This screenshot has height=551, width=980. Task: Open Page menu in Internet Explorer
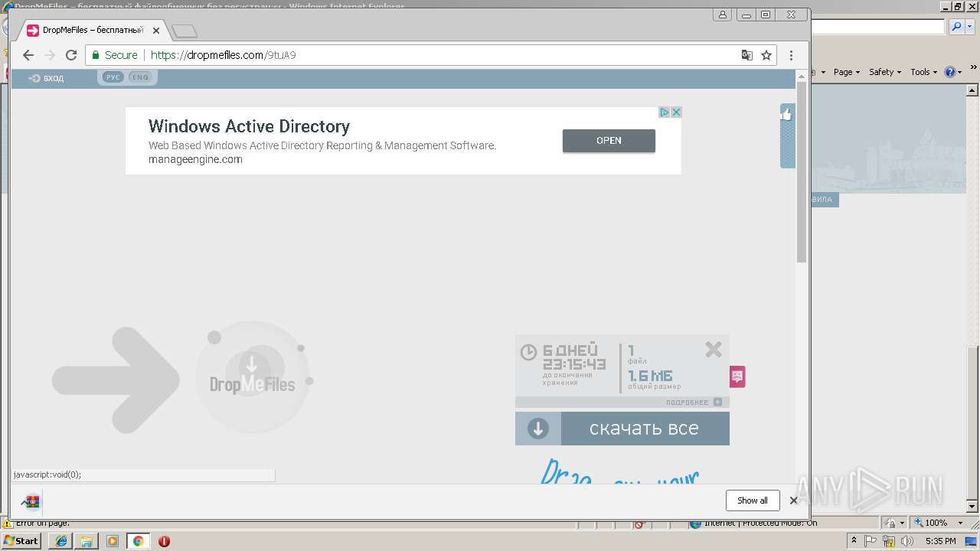[x=846, y=72]
